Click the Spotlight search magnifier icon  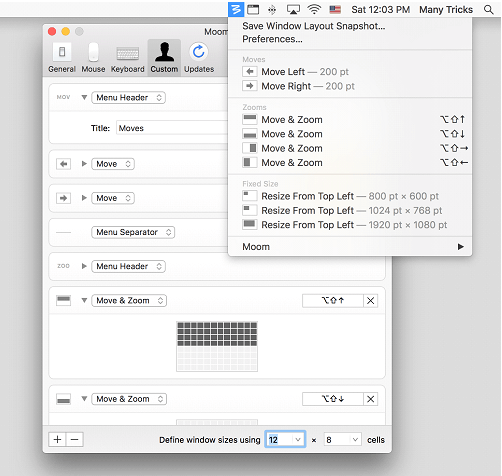click(x=488, y=10)
